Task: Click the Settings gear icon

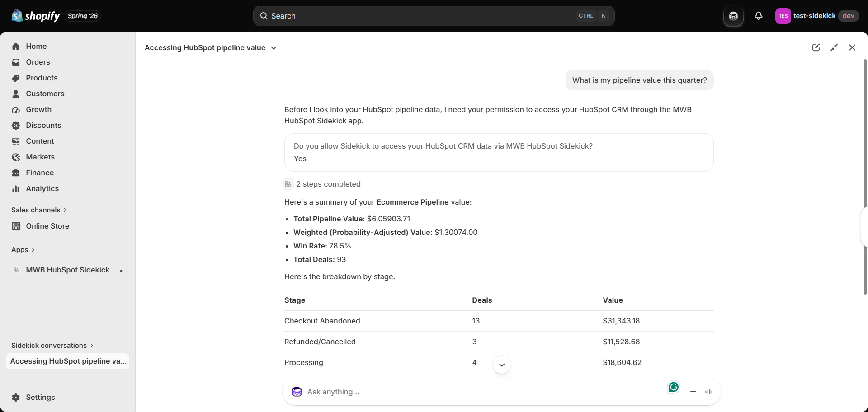Action: [16, 397]
